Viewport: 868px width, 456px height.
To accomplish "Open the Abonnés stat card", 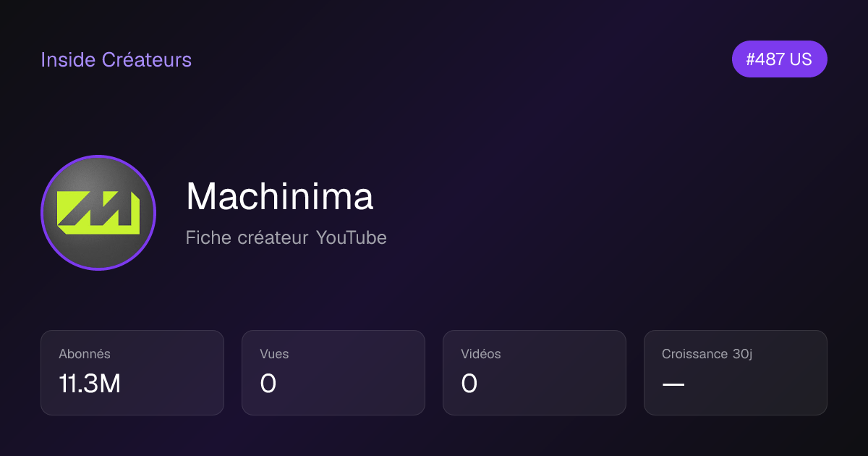I will click(x=132, y=373).
